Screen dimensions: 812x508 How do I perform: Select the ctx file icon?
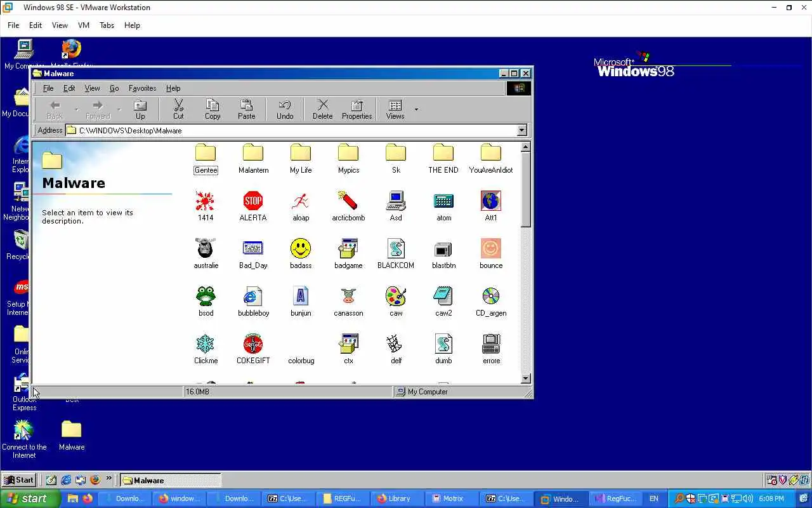348,344
